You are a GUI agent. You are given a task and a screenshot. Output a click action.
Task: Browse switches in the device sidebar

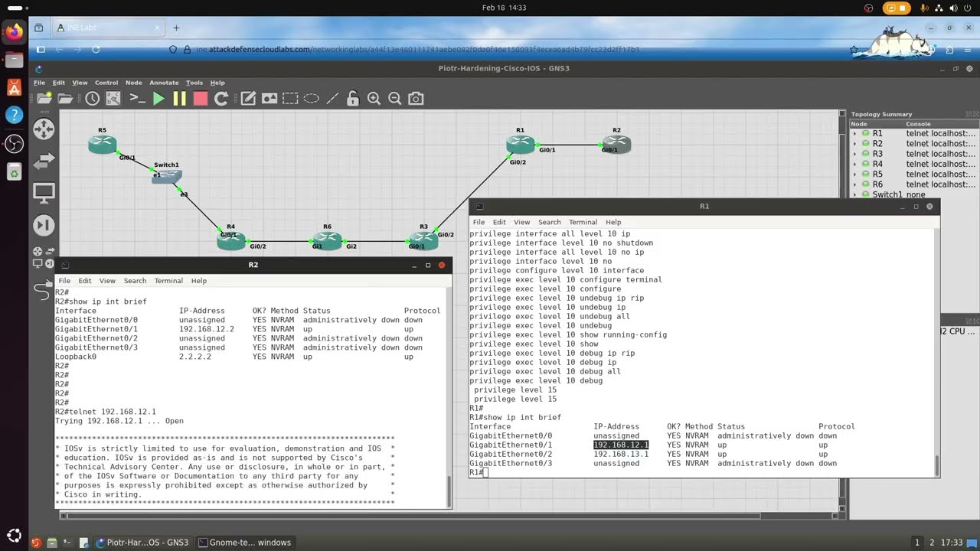44,161
